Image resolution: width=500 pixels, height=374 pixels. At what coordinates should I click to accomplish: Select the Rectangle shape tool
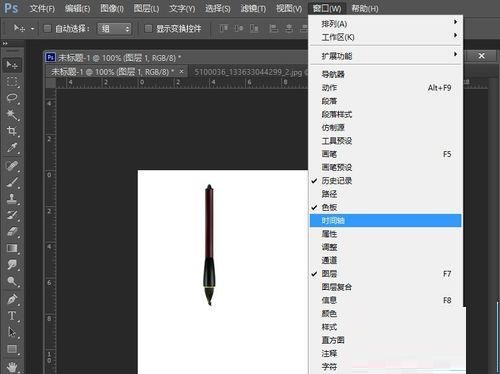point(12,349)
